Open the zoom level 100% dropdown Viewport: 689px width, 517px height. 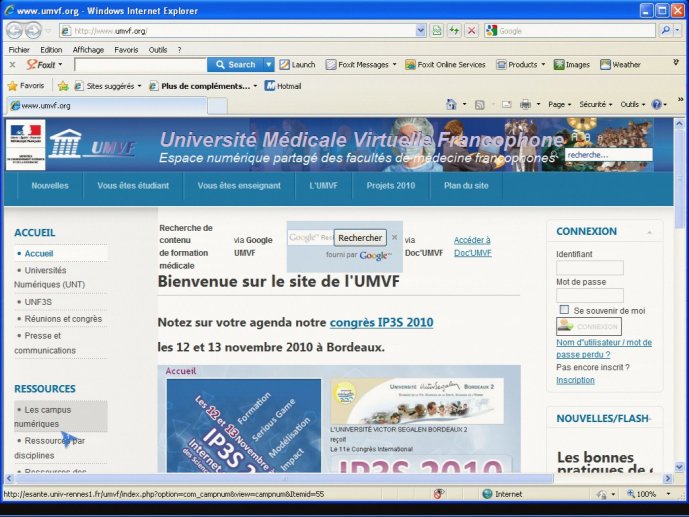tap(668, 494)
